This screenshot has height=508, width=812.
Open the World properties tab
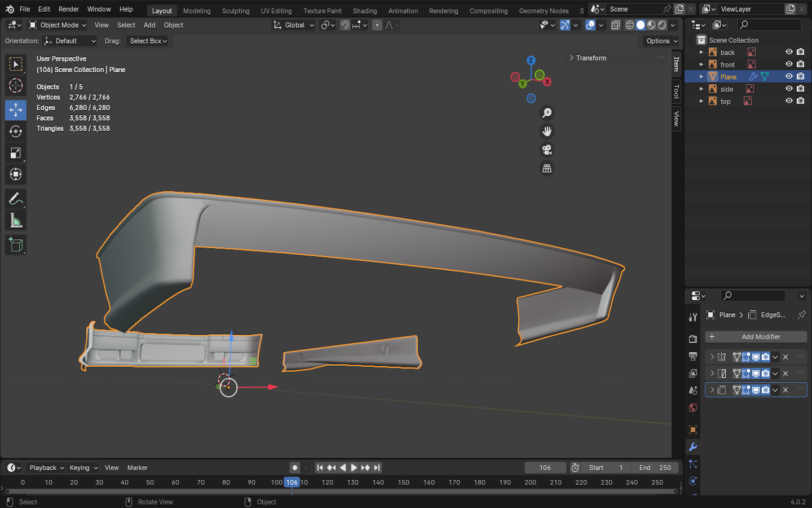point(693,408)
